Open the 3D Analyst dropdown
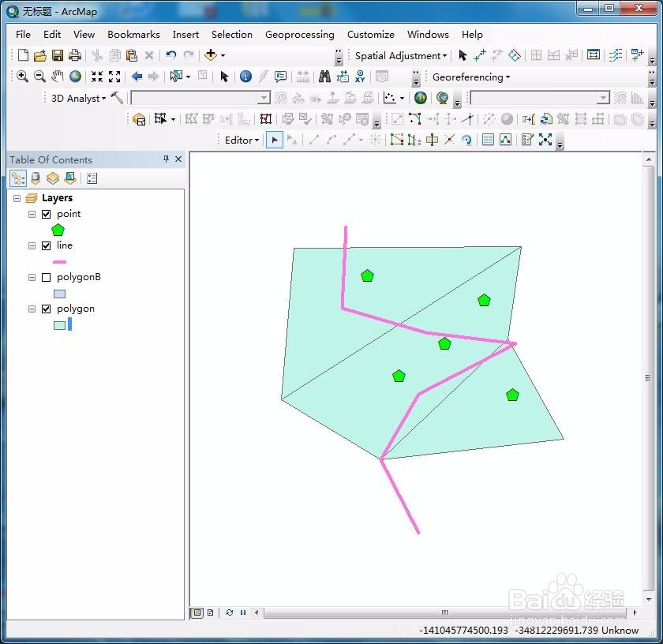 click(78, 98)
